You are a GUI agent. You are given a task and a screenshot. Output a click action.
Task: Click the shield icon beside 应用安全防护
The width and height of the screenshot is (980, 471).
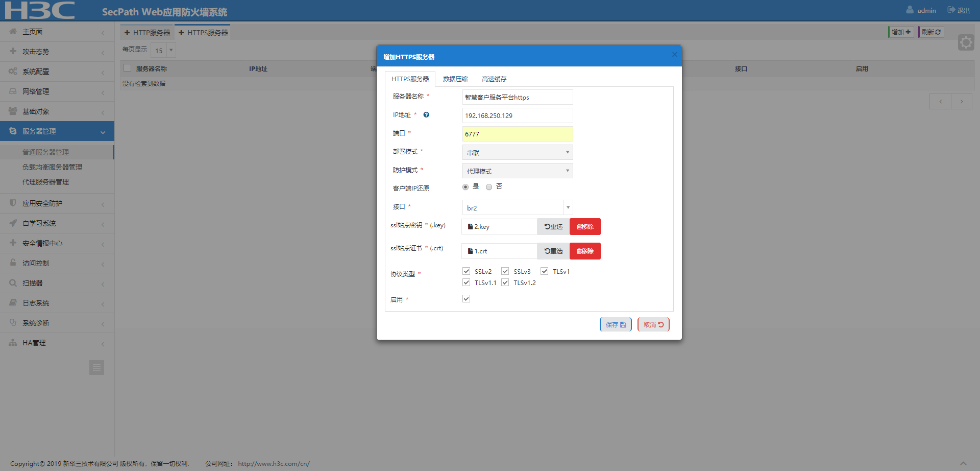click(x=13, y=203)
